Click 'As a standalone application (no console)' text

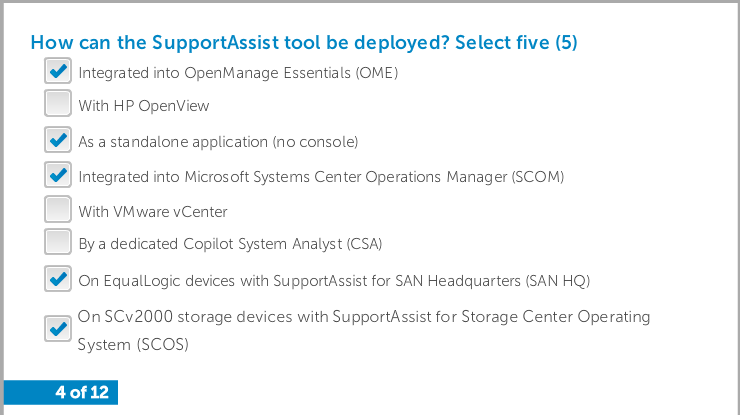[x=218, y=142]
